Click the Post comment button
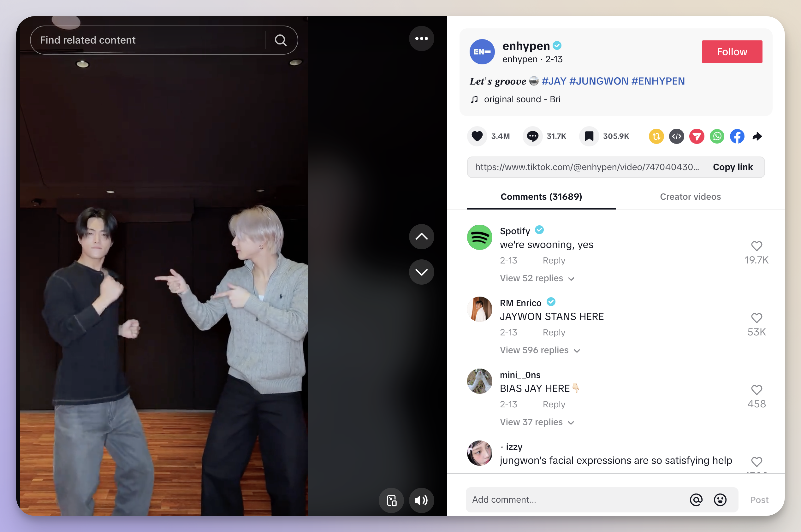This screenshot has width=801, height=532. [x=759, y=500]
